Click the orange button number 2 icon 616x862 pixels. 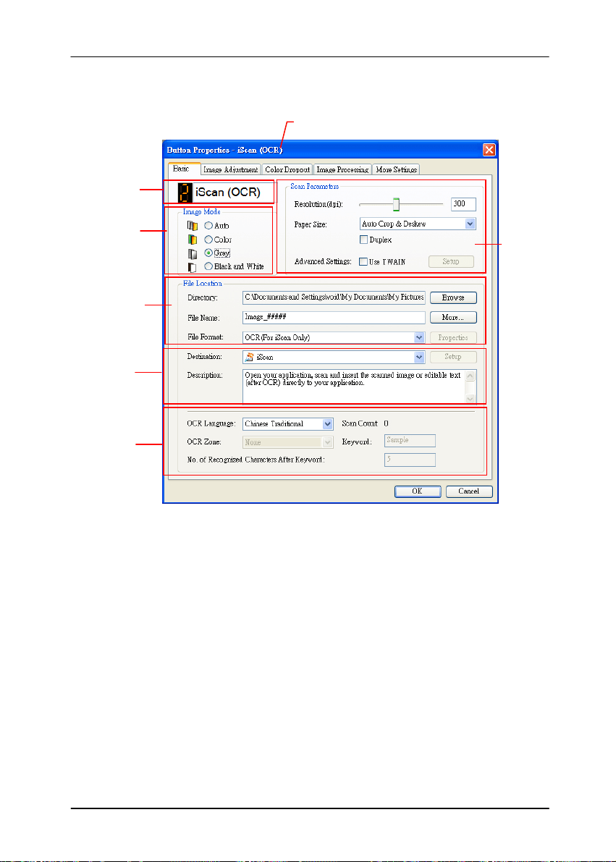coord(185,193)
